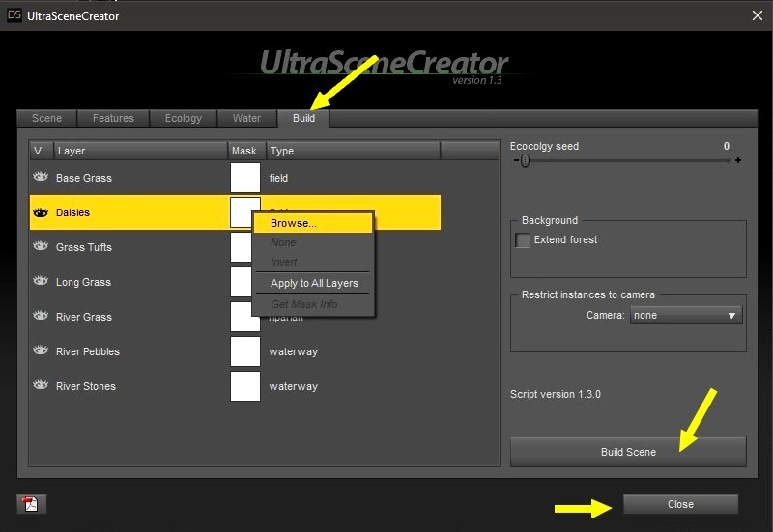Image resolution: width=773 pixels, height=532 pixels.
Task: Click the Close button
Action: (x=680, y=504)
